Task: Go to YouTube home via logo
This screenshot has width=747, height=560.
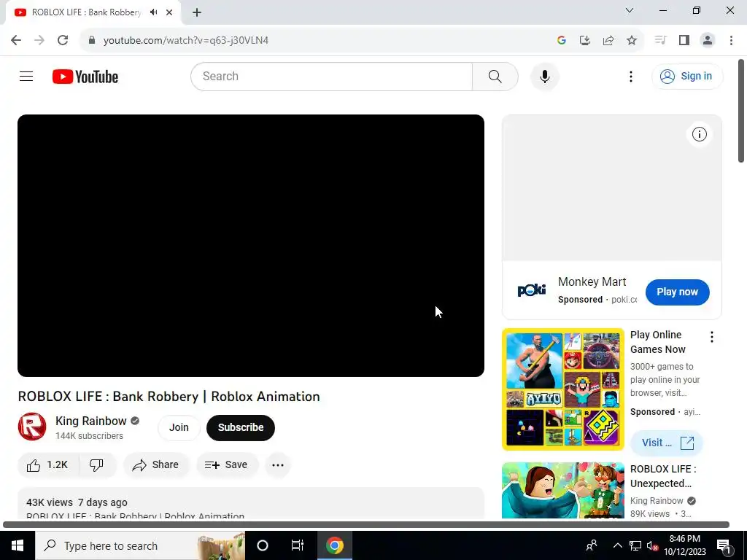Action: tap(85, 77)
